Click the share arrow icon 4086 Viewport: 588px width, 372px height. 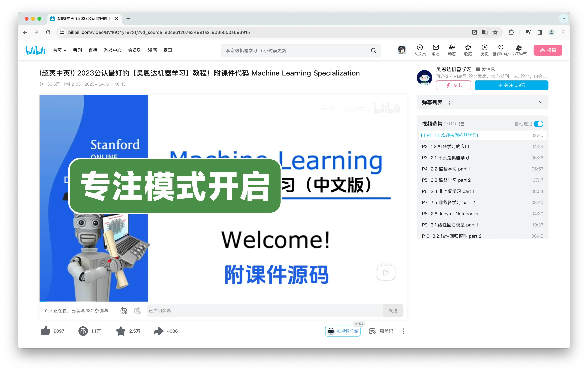(x=159, y=331)
